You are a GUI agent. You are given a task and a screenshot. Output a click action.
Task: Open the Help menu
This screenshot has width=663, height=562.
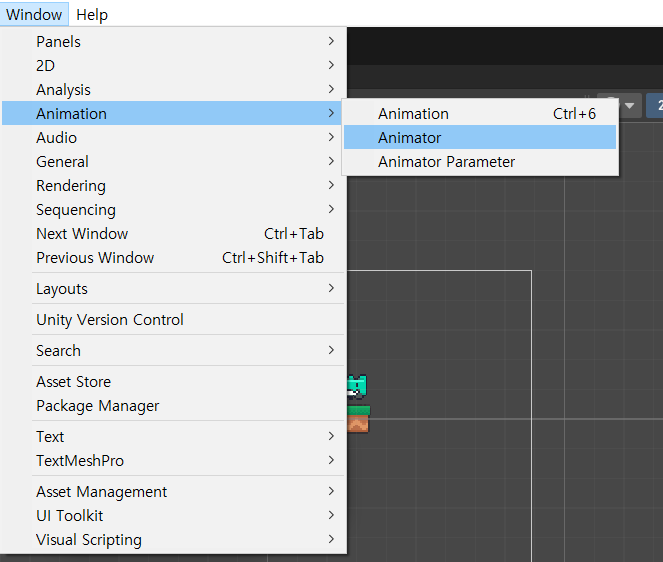92,14
